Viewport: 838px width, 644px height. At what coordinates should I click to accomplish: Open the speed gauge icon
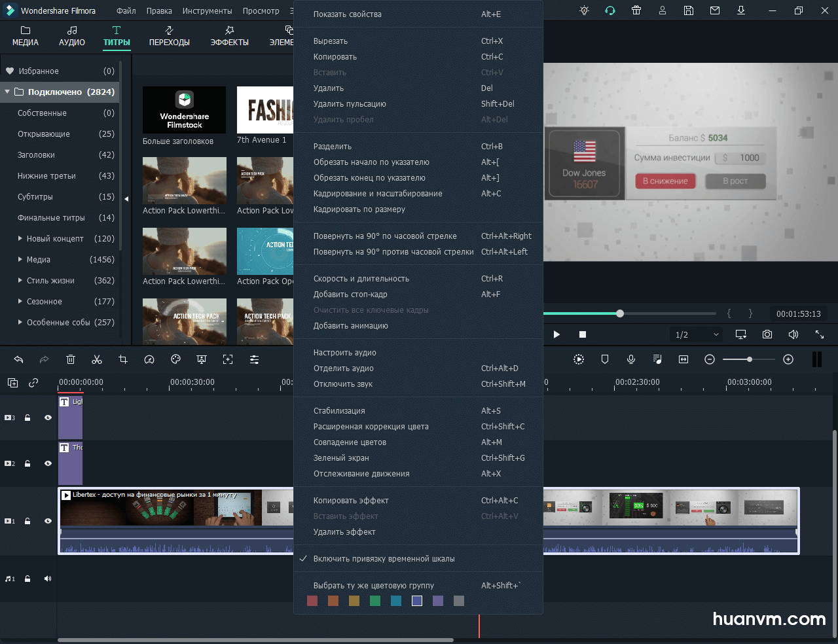pyautogui.click(x=149, y=359)
